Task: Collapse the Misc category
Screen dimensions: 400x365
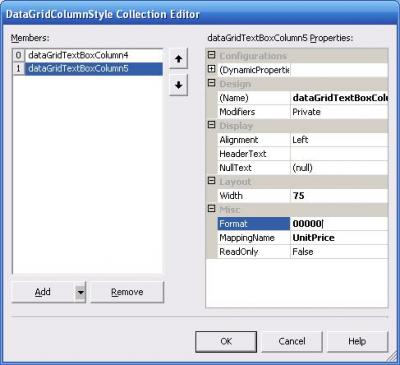Action: click(211, 209)
